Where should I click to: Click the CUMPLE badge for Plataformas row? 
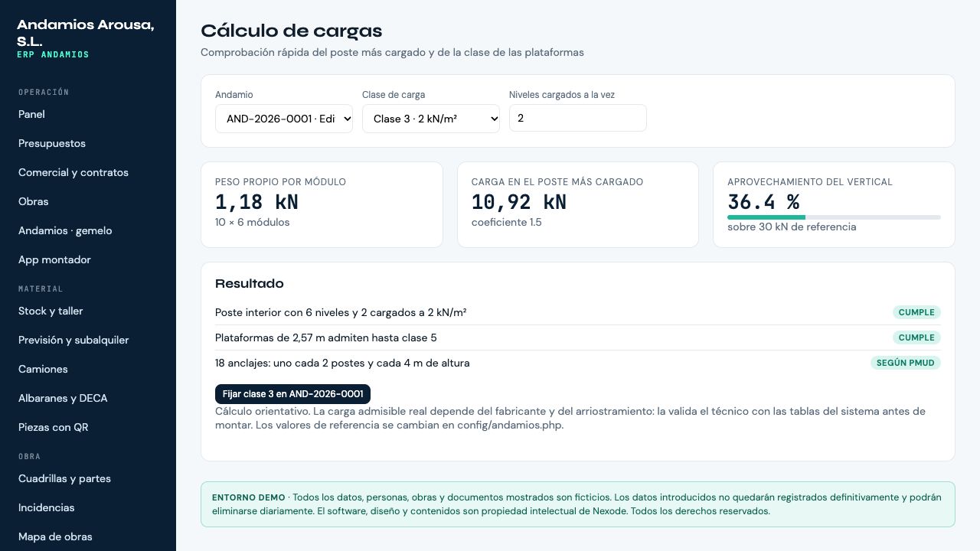pos(916,337)
